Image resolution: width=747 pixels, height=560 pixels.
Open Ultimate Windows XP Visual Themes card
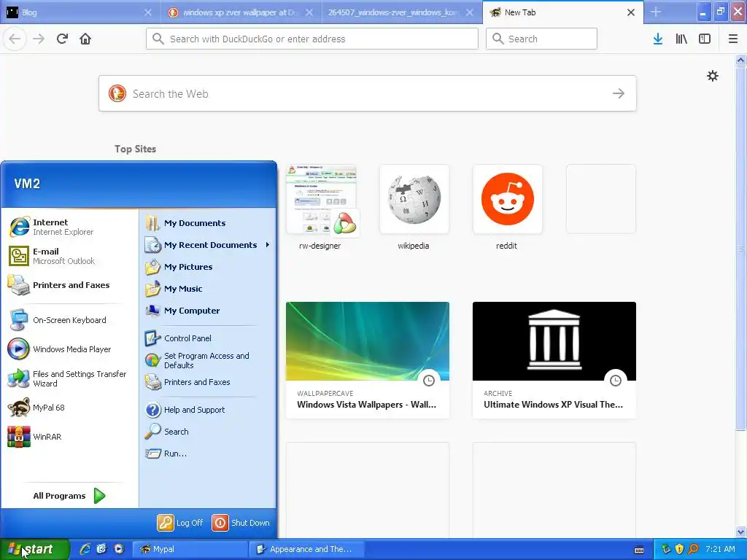554,360
